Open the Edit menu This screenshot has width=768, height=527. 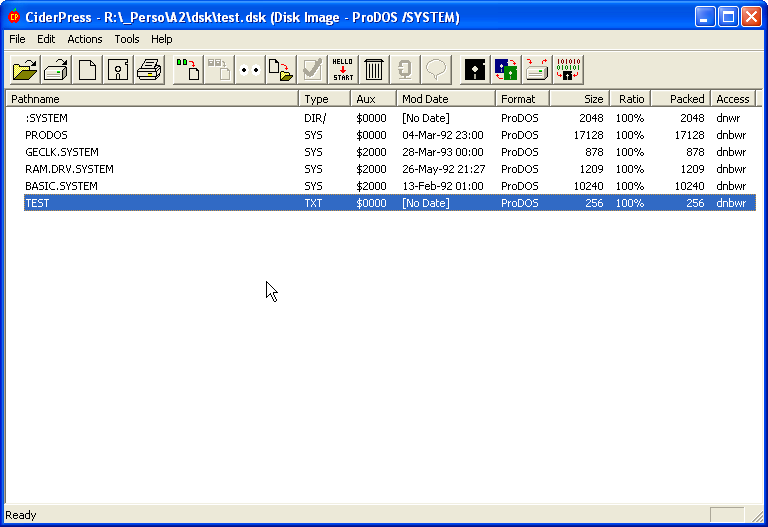point(46,39)
